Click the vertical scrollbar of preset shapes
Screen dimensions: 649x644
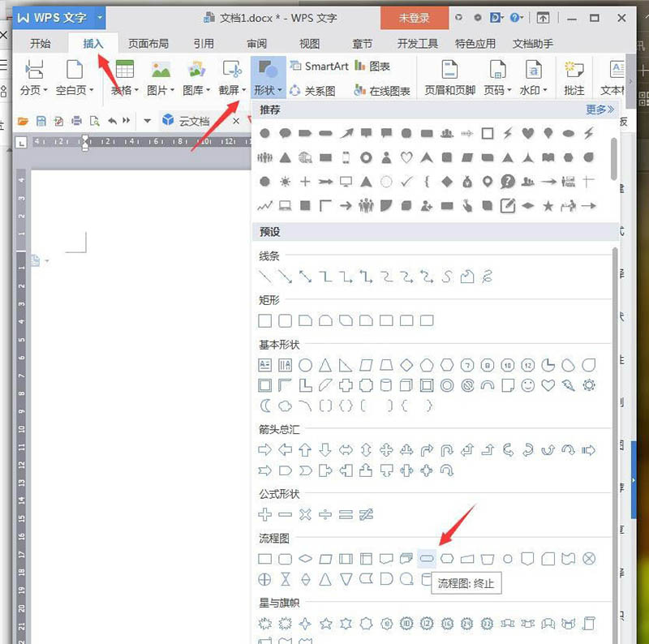[x=615, y=445]
